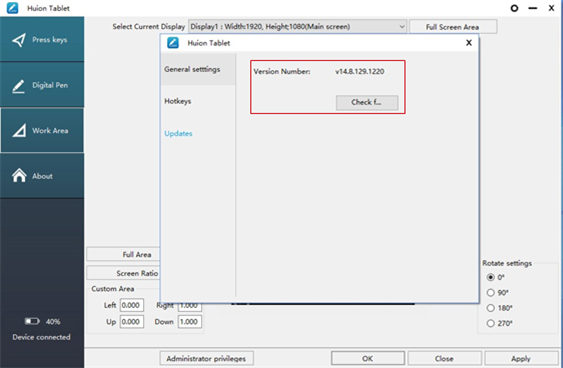
Task: Open the Press keys section
Action: 42,39
